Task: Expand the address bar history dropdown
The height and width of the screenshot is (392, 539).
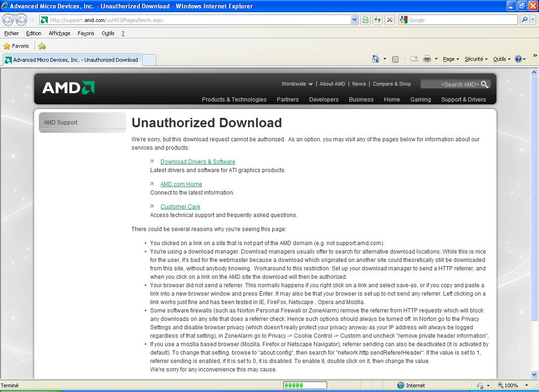Action: point(354,20)
